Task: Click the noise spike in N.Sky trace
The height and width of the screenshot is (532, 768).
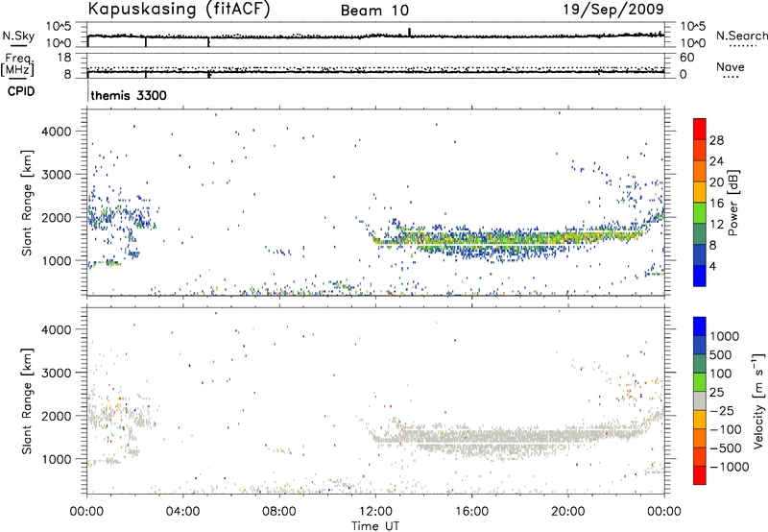Action: pos(410,32)
